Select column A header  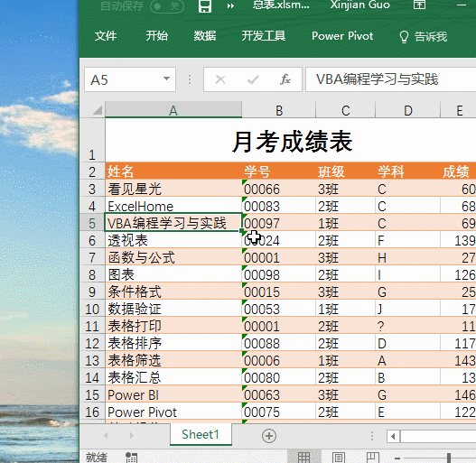tap(173, 110)
